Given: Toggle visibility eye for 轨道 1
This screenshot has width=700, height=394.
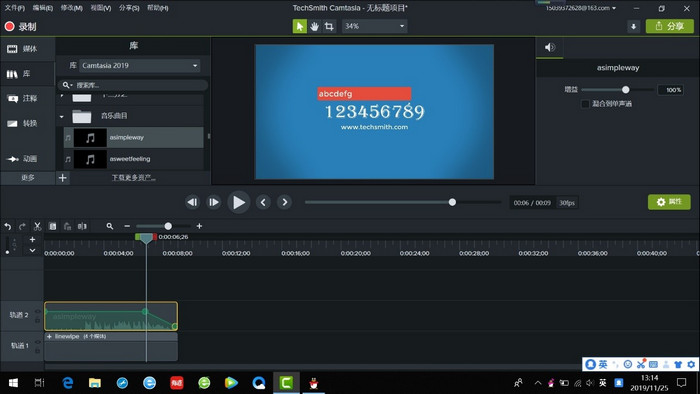Looking at the screenshot, I should tap(38, 342).
